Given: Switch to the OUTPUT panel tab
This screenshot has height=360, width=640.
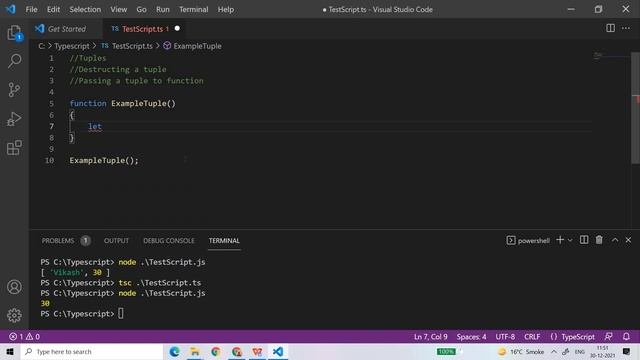Looking at the screenshot, I should coord(116,240).
